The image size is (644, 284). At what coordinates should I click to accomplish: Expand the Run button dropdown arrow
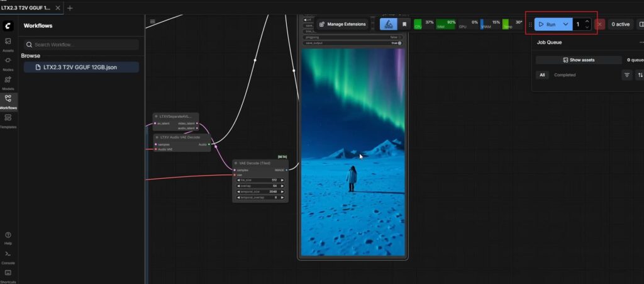click(x=565, y=24)
